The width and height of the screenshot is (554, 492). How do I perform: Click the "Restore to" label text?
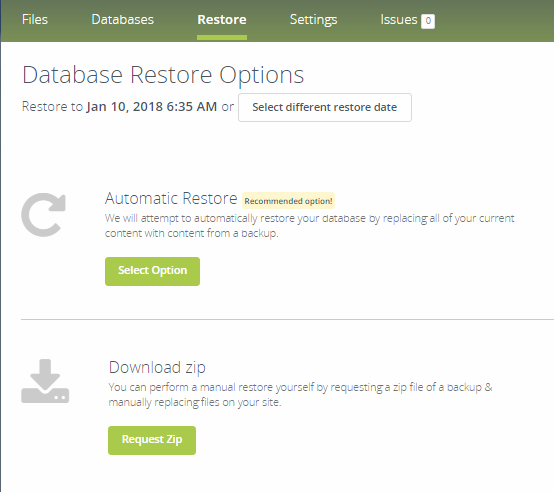(52, 106)
